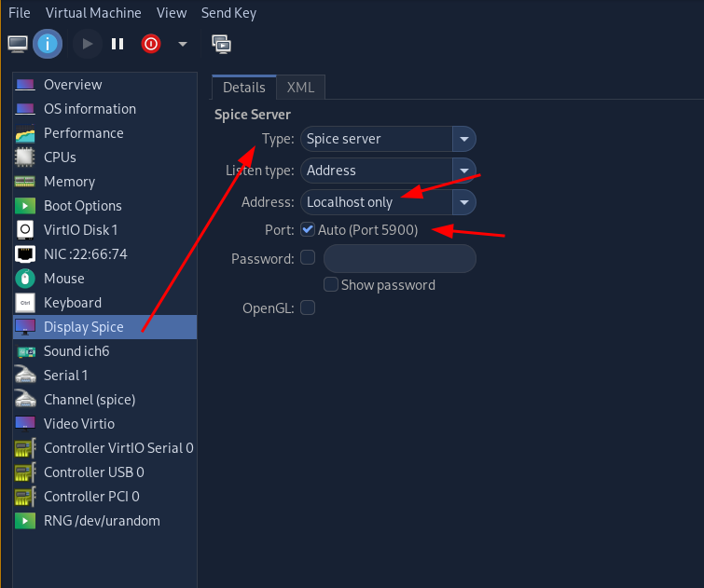
Task: Shut down the VM with power icon
Action: coord(151,44)
